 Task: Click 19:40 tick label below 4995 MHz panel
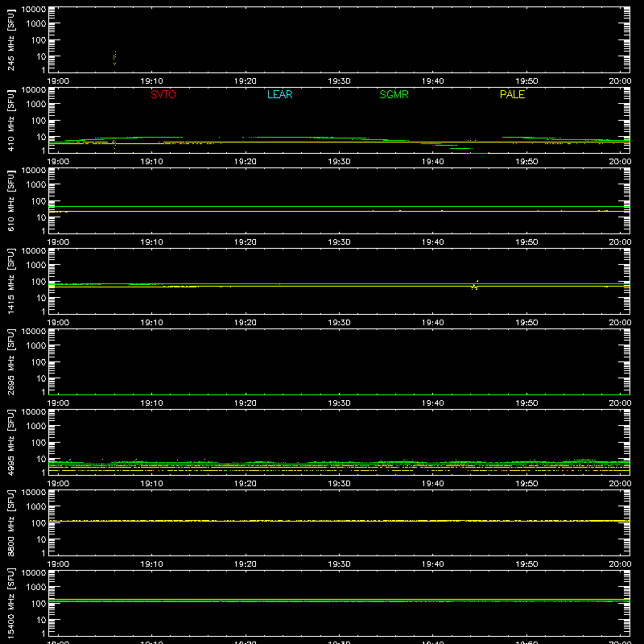click(433, 484)
